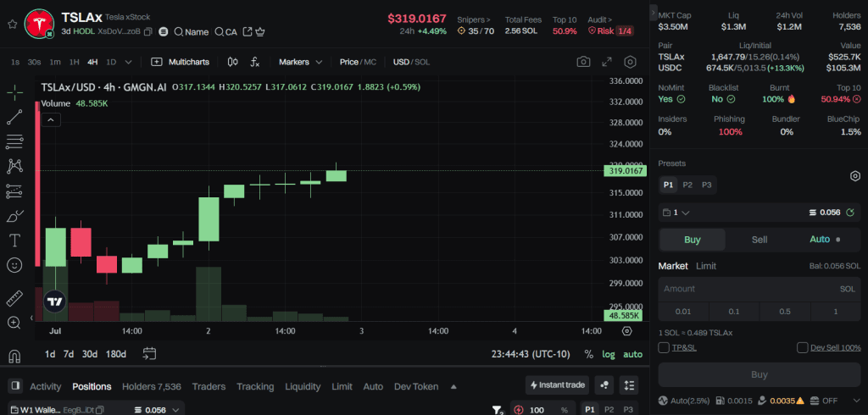
Task: Open the Markers dropdown
Action: (300, 62)
